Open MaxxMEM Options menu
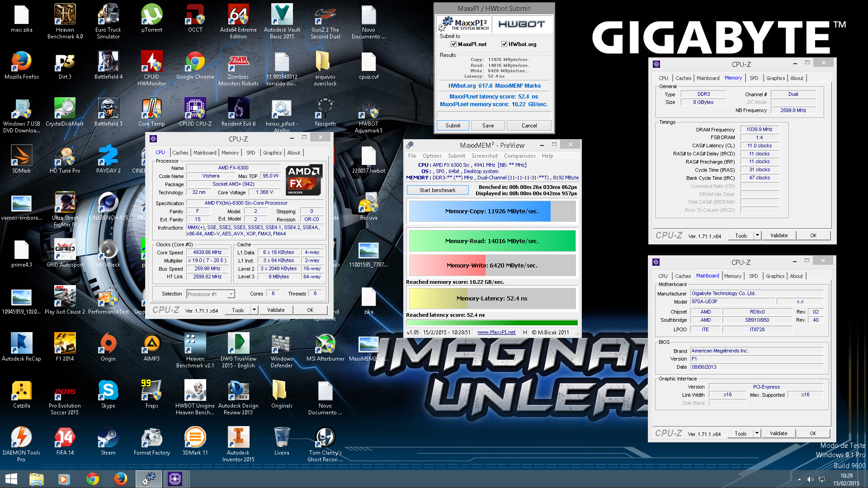Screen dimensions: 868x488 [432, 156]
